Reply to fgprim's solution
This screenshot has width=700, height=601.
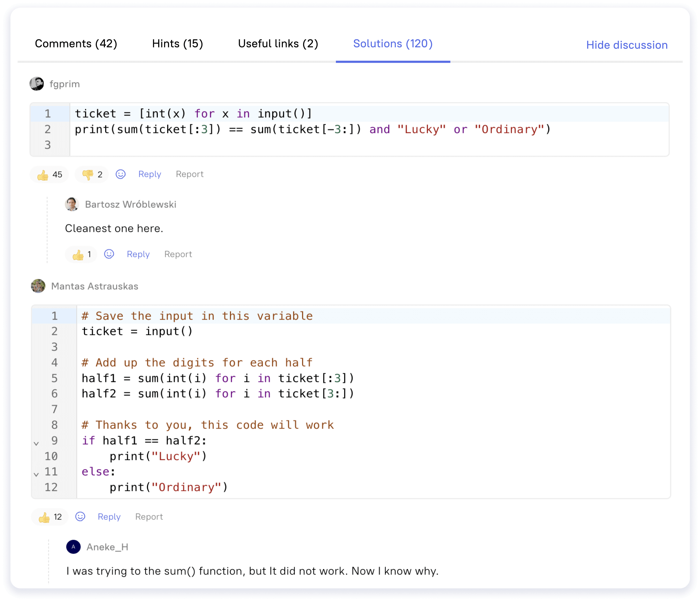pyautogui.click(x=149, y=174)
